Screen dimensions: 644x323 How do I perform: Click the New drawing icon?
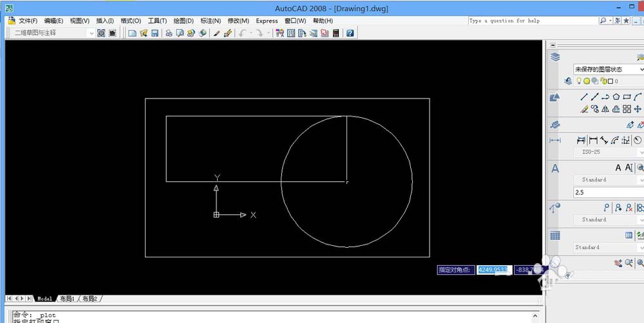click(x=132, y=33)
